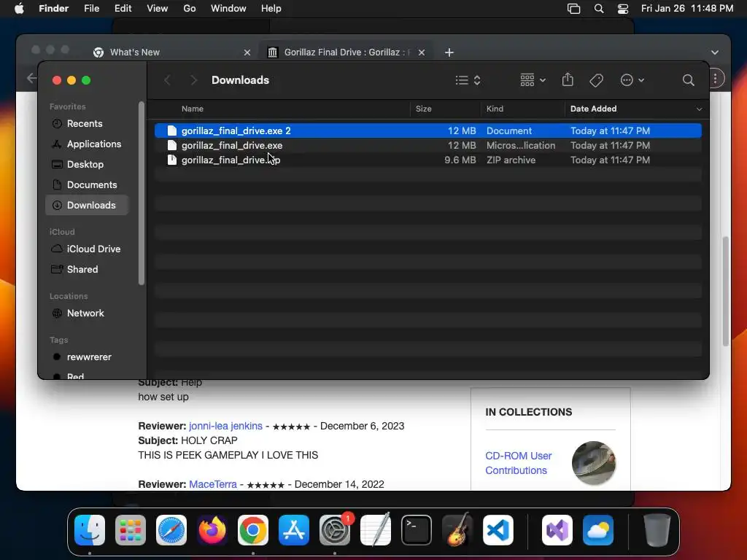Viewport: 747px width, 560px height.
Task: Toggle Date Added sort direction chevron
Action: coord(699,109)
